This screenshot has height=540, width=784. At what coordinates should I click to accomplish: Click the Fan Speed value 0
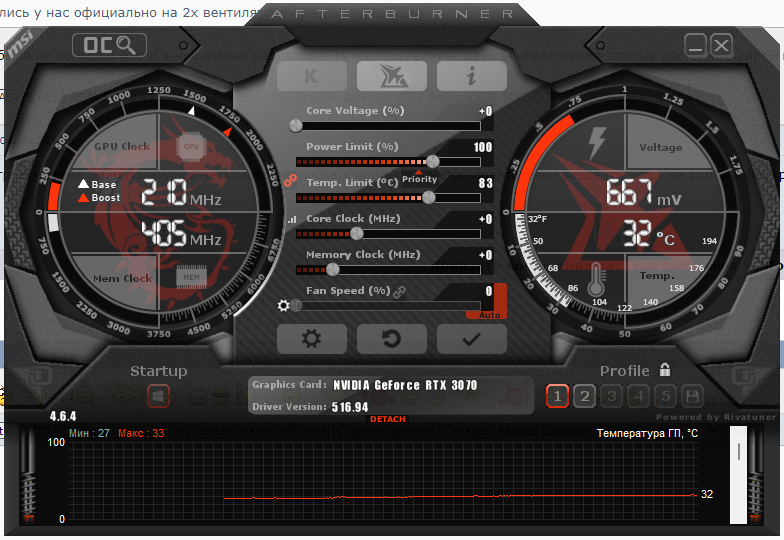489,291
